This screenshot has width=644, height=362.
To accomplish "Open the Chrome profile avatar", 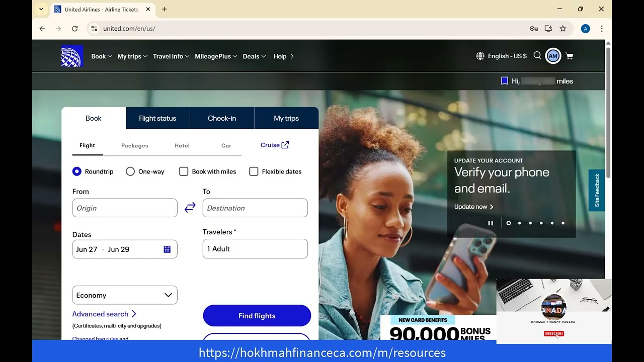I will tap(585, 29).
